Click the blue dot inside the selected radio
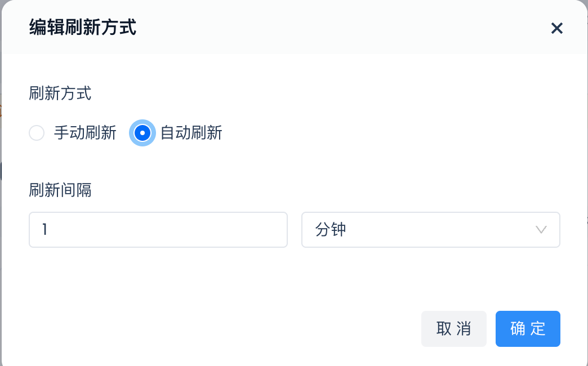The image size is (588, 366). (x=142, y=133)
